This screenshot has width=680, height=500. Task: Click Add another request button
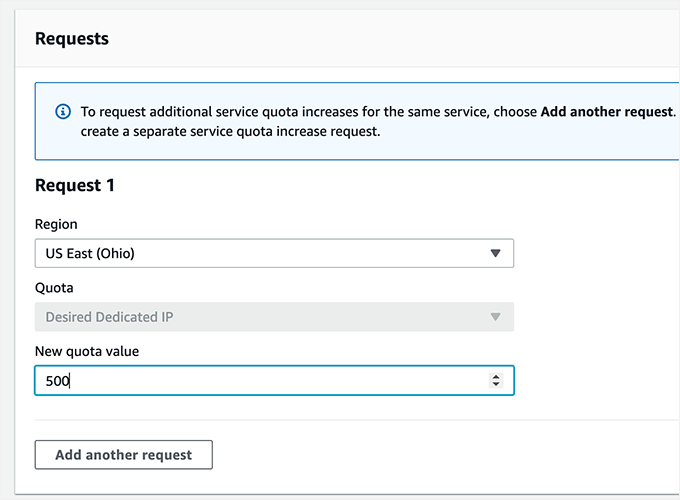point(124,455)
